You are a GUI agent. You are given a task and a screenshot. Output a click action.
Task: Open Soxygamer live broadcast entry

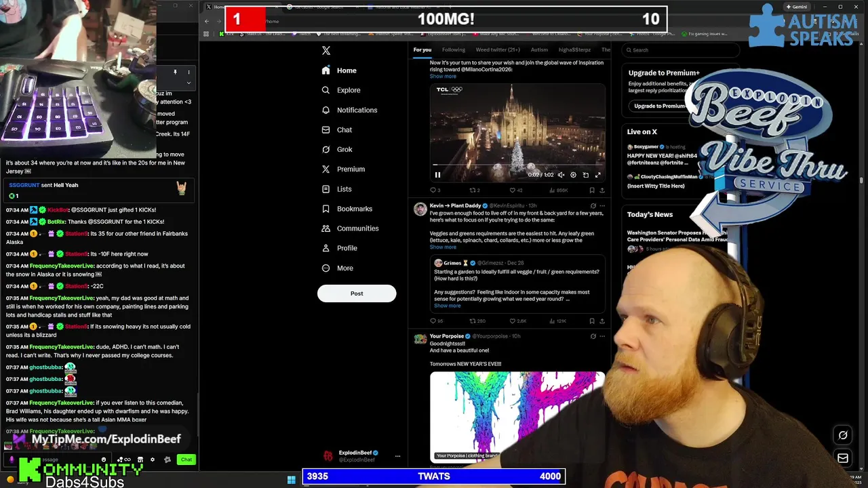point(662,155)
